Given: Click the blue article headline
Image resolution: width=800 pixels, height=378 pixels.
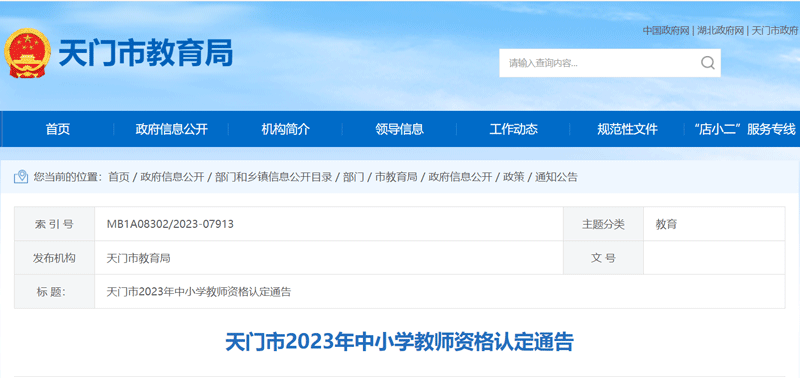Looking at the screenshot, I should tap(399, 342).
